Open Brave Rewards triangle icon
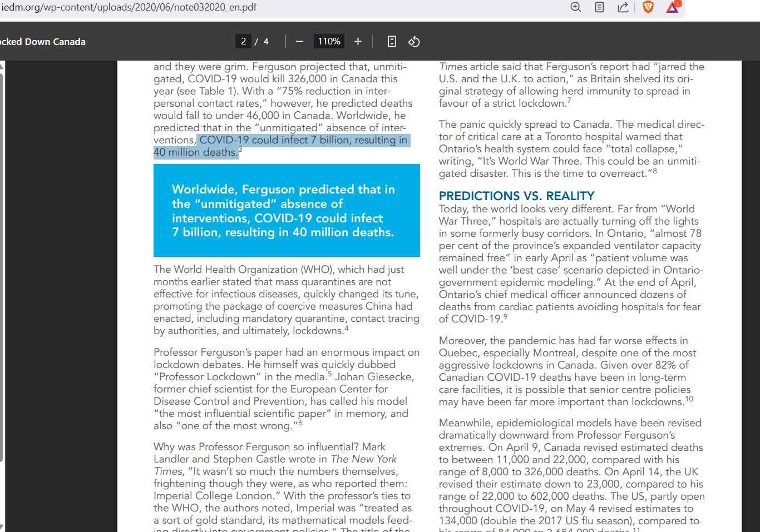 pyautogui.click(x=673, y=7)
